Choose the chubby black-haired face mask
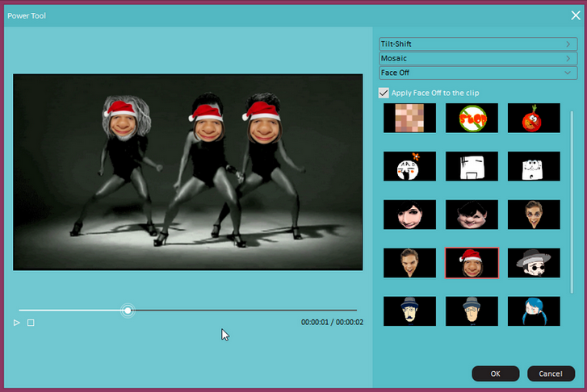 pos(472,215)
